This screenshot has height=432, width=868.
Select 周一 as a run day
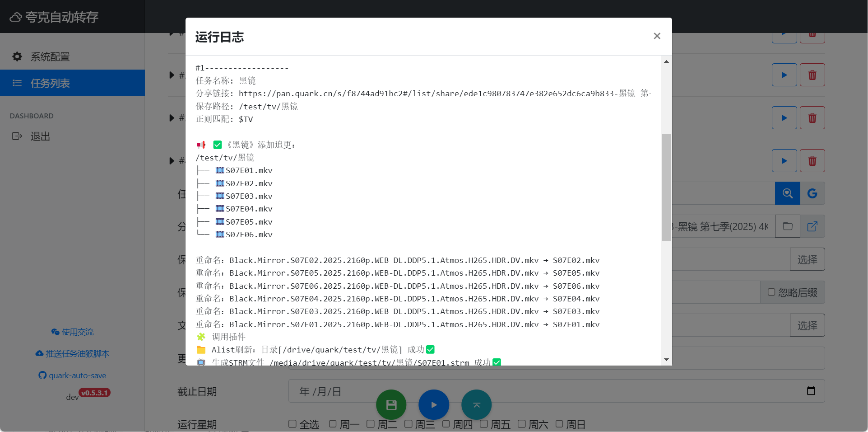coord(333,424)
